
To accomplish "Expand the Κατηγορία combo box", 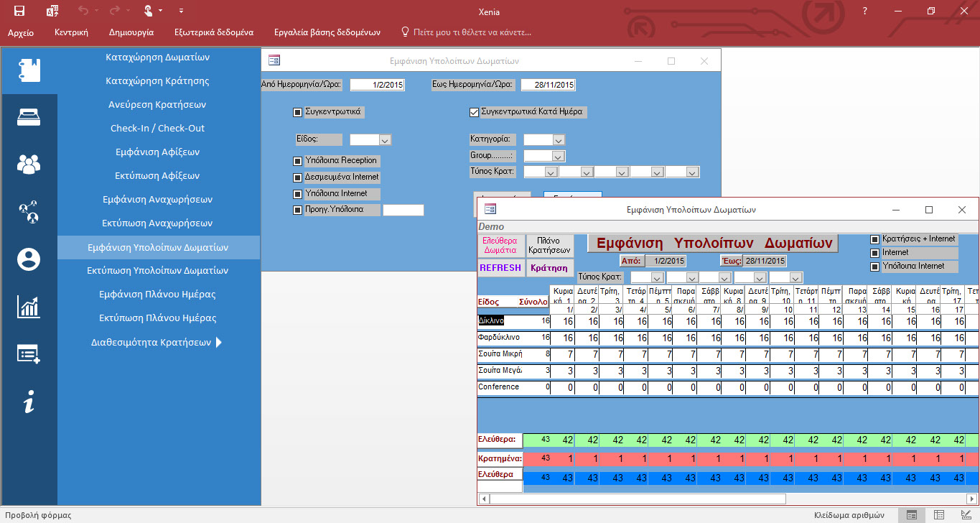I will click(x=558, y=140).
